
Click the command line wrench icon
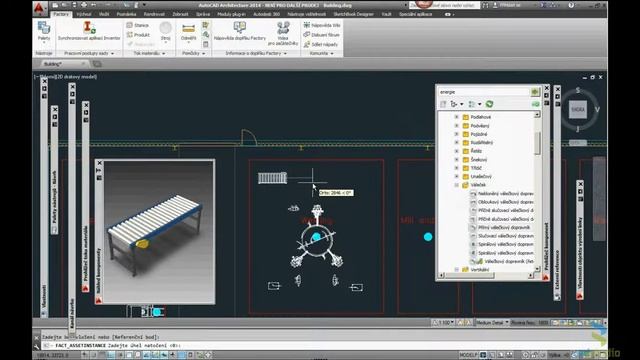click(x=36, y=347)
